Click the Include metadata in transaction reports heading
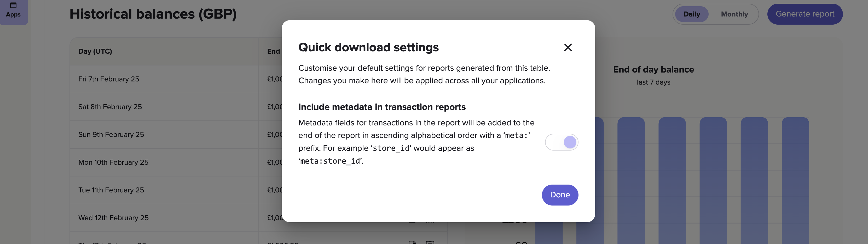 [x=382, y=107]
